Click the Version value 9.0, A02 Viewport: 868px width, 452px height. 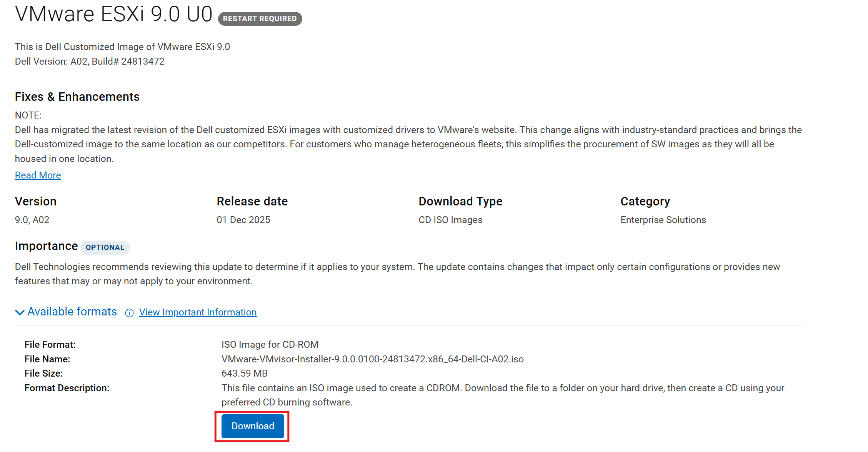tap(32, 220)
